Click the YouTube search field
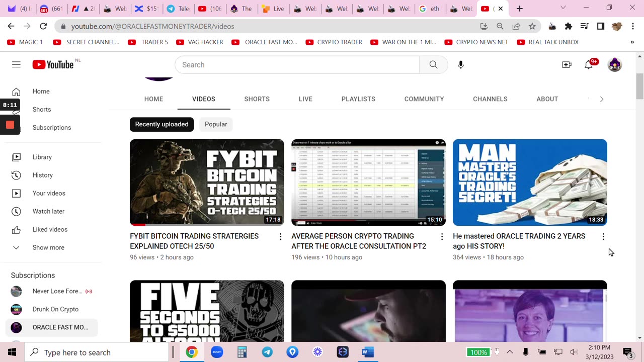This screenshot has height=362, width=644. [297, 65]
